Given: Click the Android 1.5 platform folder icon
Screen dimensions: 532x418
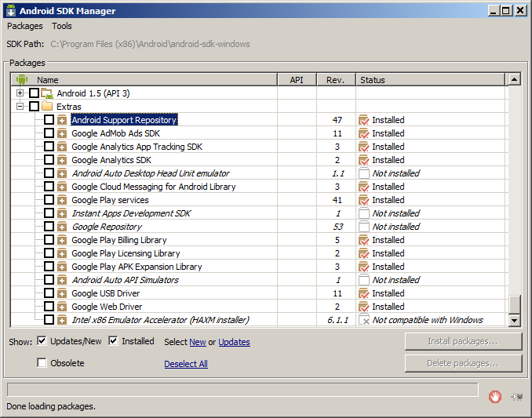Looking at the screenshot, I should pyautogui.click(x=47, y=93).
